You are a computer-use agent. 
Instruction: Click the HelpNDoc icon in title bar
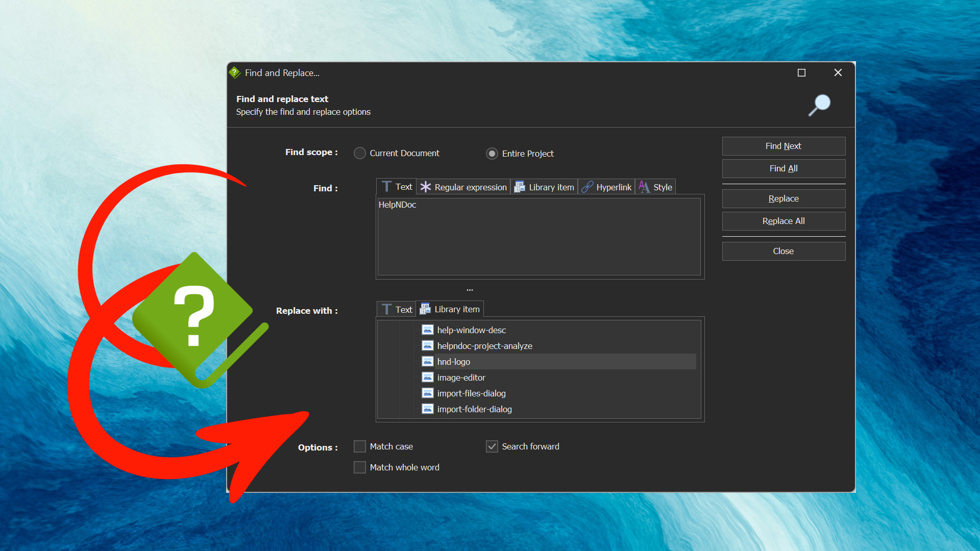click(235, 72)
